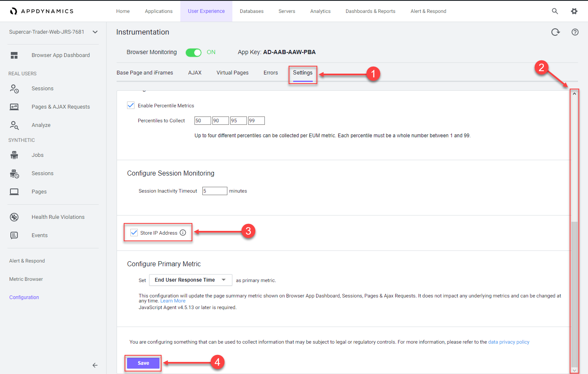
Task: Open the User Experience menu
Action: pos(206,11)
